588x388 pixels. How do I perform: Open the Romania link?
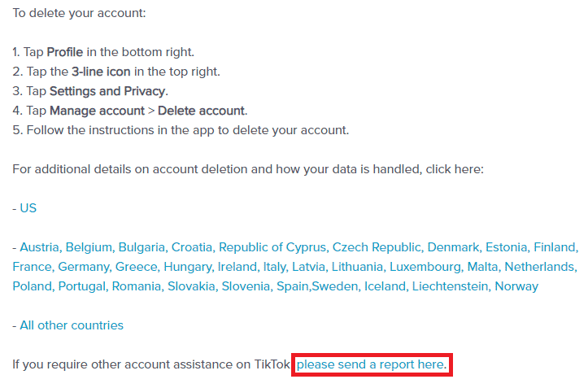click(136, 286)
